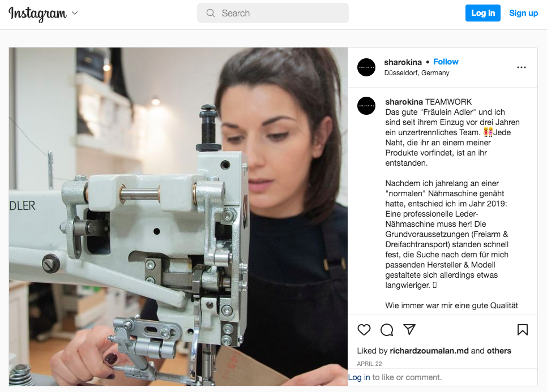Click the Sign up link
The image size is (547, 392).
click(523, 13)
